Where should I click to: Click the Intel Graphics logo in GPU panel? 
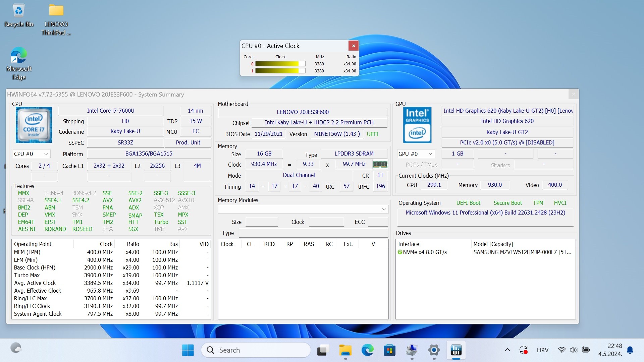click(x=417, y=125)
